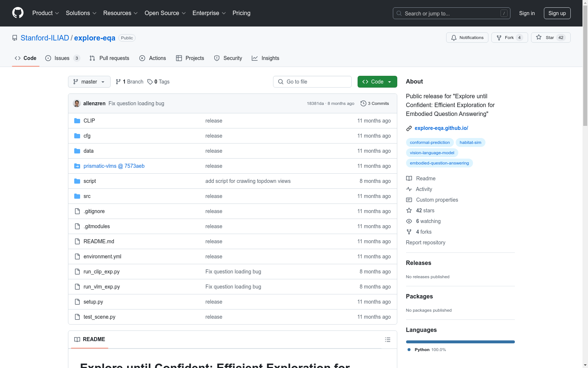Click the Activity pulse icon
This screenshot has height=368, width=588.
tap(409, 189)
